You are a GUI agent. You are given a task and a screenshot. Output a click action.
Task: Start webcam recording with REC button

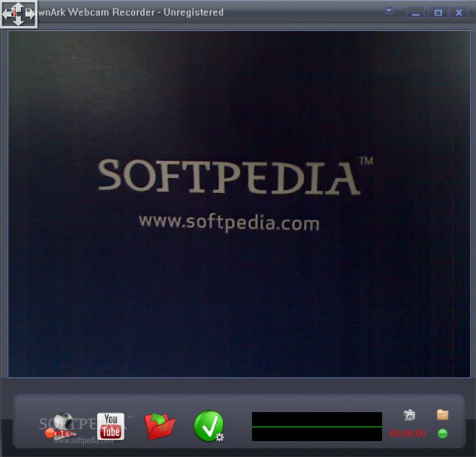coord(61,426)
